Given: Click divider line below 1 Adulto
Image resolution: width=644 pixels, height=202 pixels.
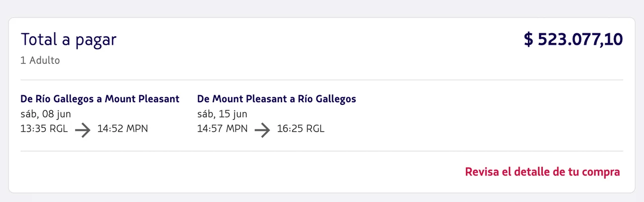Looking at the screenshot, I should coord(322,80).
